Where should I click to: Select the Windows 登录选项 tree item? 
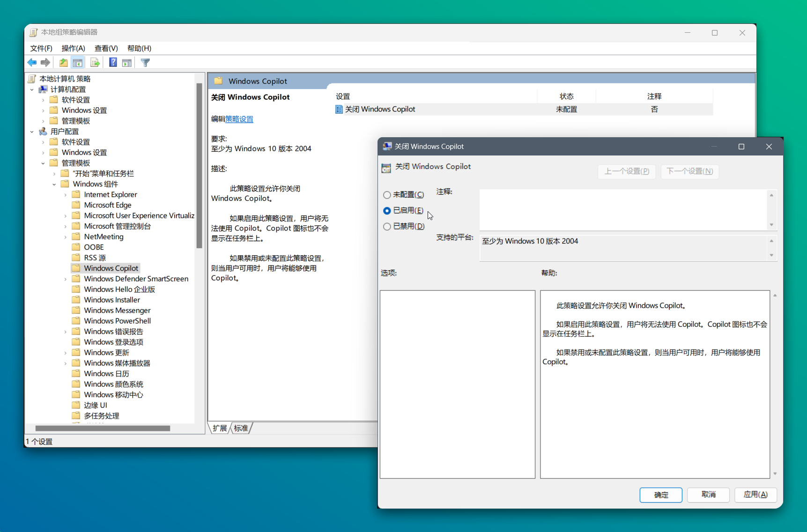click(114, 342)
